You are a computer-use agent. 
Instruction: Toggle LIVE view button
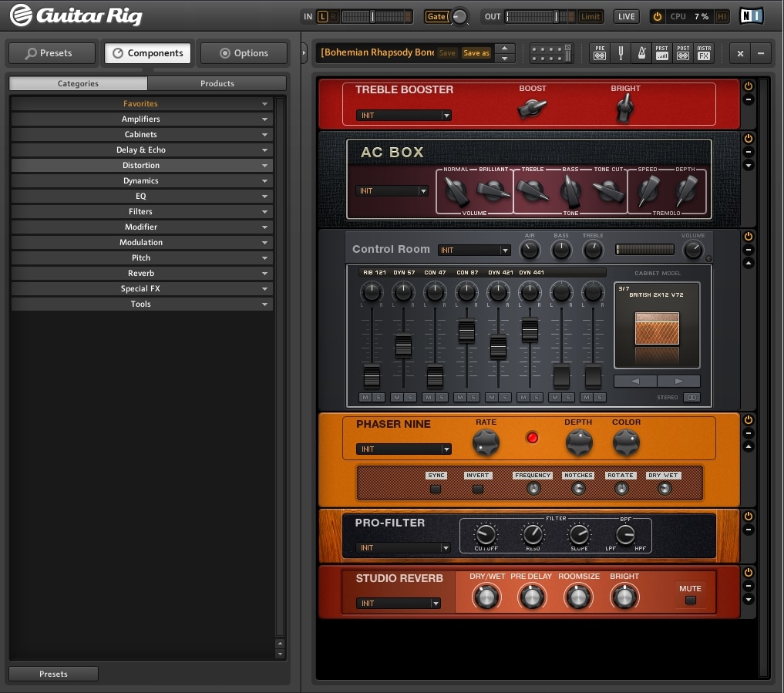click(x=626, y=16)
